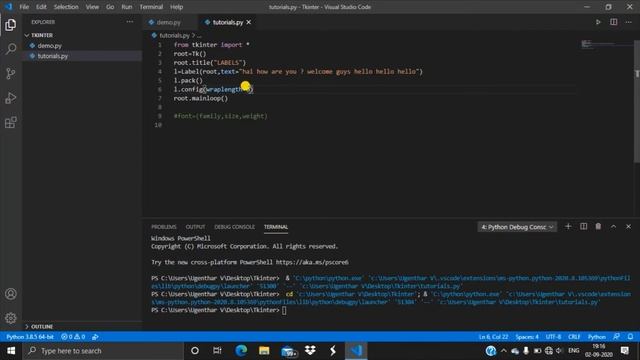Click tutorials.py in the breadcrumb bar
This screenshot has width=640, height=360.
click(174, 36)
